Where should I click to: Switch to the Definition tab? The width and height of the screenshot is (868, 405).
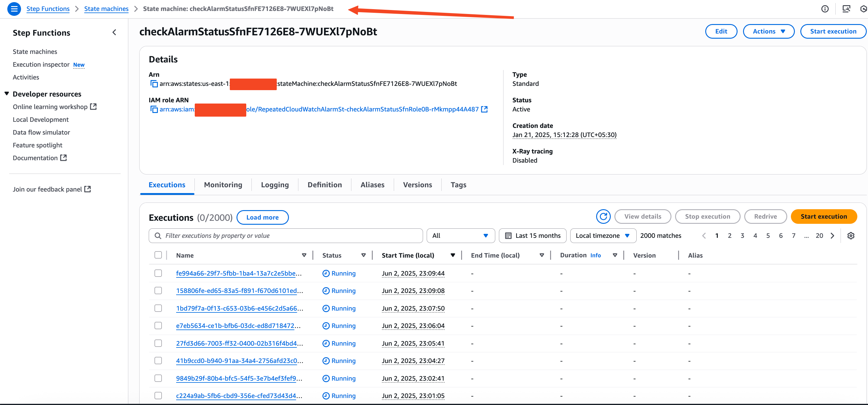point(325,185)
